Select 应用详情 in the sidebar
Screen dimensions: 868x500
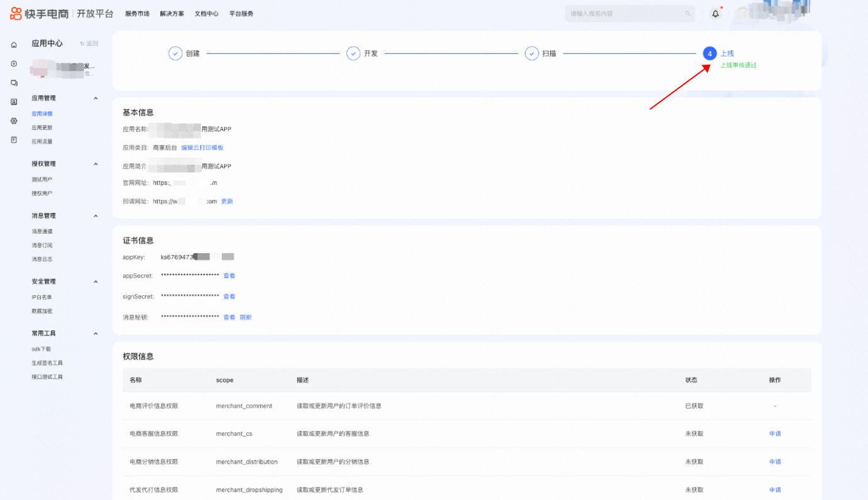click(42, 114)
